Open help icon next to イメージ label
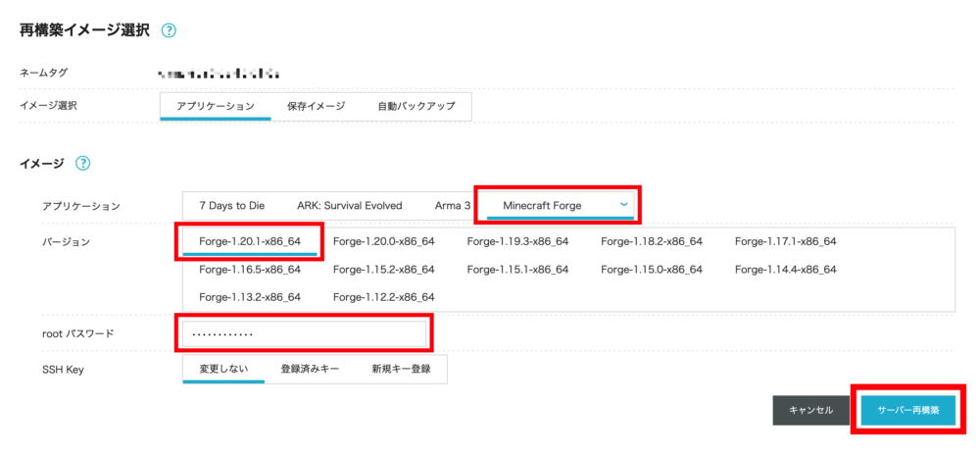This screenshot has height=455, width=980. coord(82,164)
